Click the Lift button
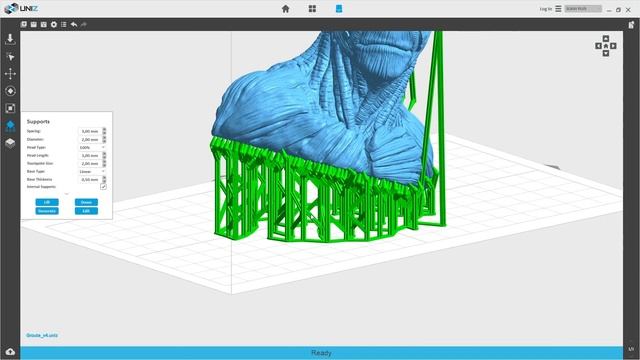Image resolution: width=640 pixels, height=360 pixels. click(x=47, y=202)
